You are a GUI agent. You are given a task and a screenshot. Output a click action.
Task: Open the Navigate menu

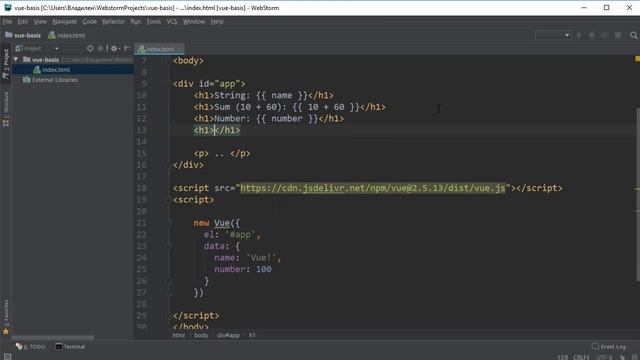coord(64,22)
